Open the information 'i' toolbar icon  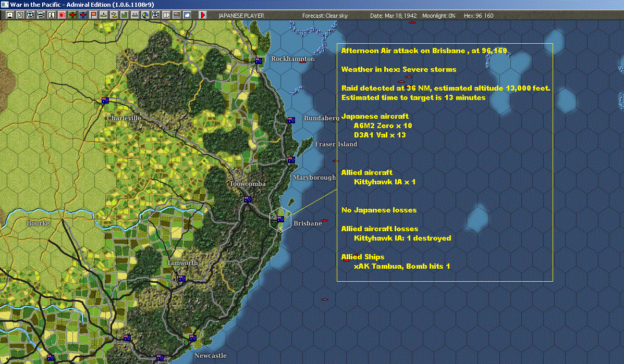coord(51,15)
